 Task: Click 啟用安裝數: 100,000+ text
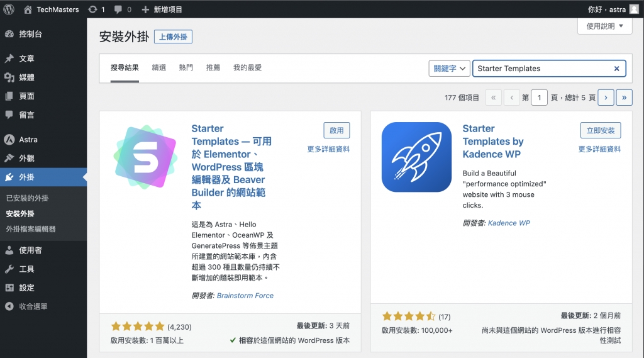click(x=417, y=330)
